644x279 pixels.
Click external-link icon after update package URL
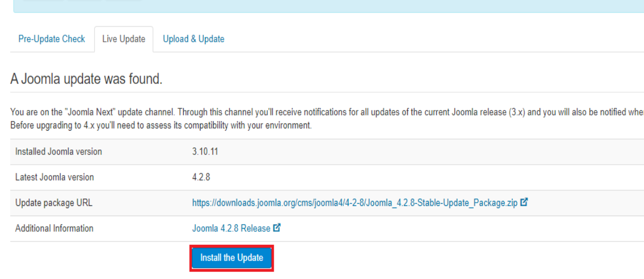524,202
